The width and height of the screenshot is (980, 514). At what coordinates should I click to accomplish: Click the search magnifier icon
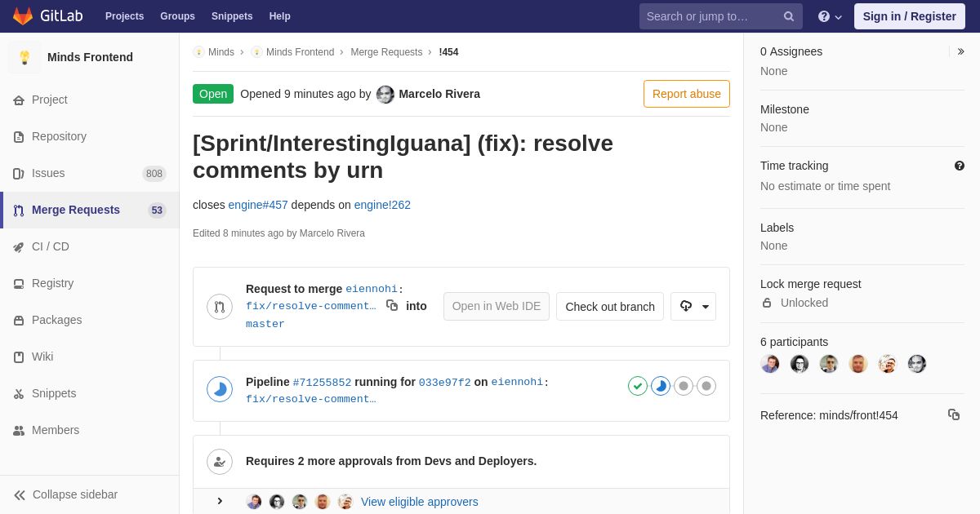coord(789,16)
